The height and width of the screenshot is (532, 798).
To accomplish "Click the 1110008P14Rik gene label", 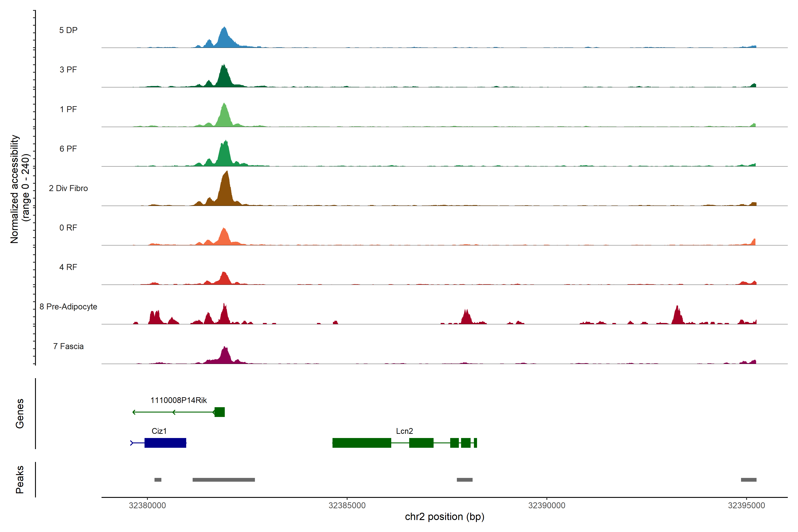I will coord(178,400).
